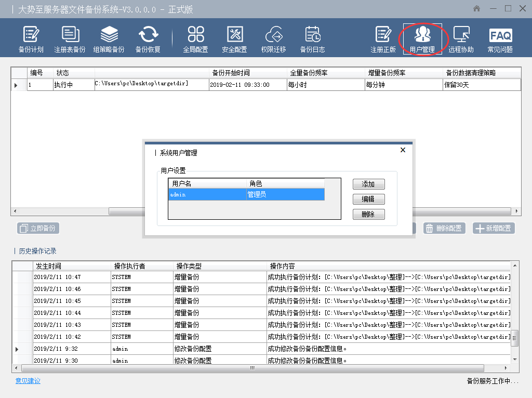Click the home icon in title bar
532x398 pixels.
476,9
